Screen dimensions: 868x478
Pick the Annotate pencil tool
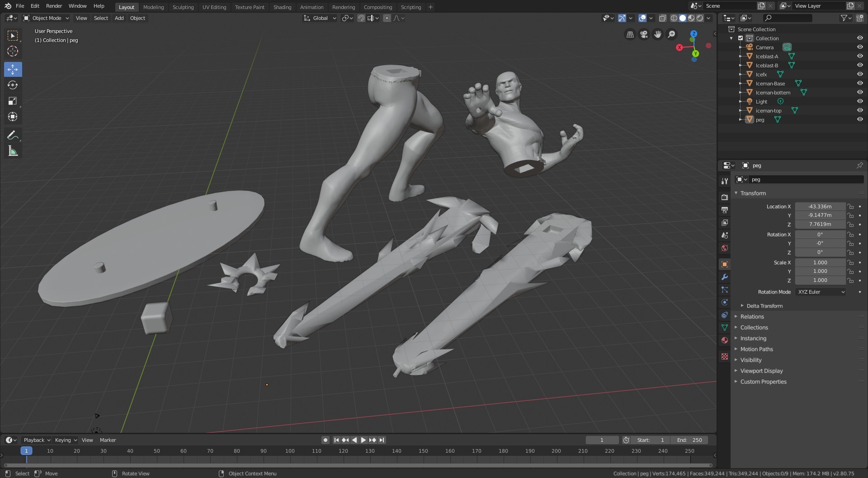pos(13,136)
